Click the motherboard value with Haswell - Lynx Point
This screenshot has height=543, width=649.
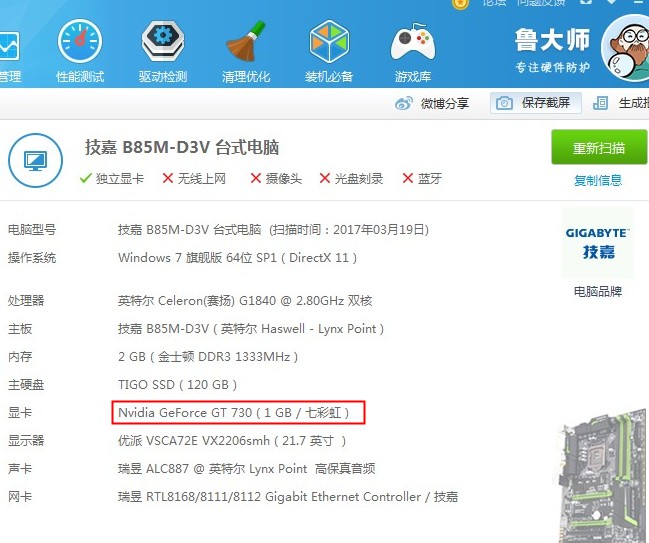[251, 329]
